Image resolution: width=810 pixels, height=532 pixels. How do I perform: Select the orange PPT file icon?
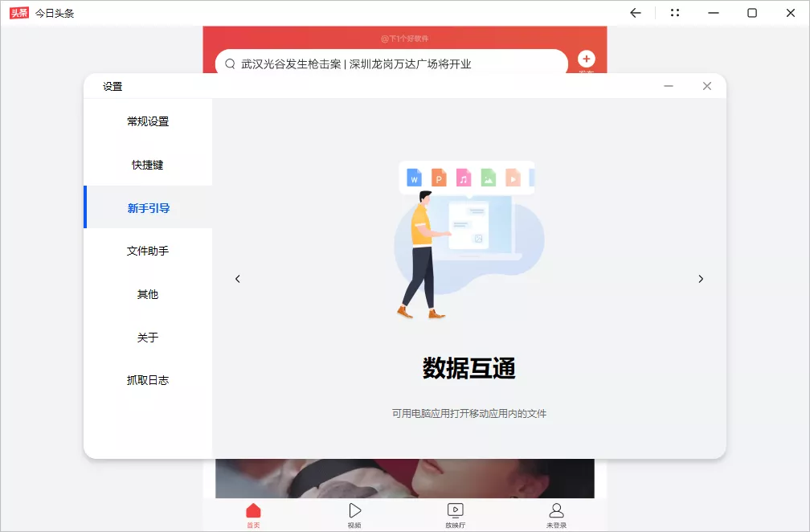click(438, 178)
